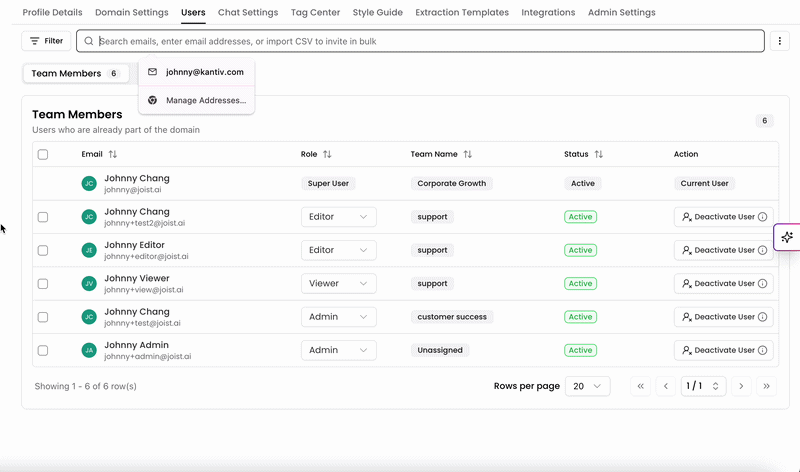The image size is (800, 472).
Task: Sort by Status arrows icon
Action: [x=598, y=154]
